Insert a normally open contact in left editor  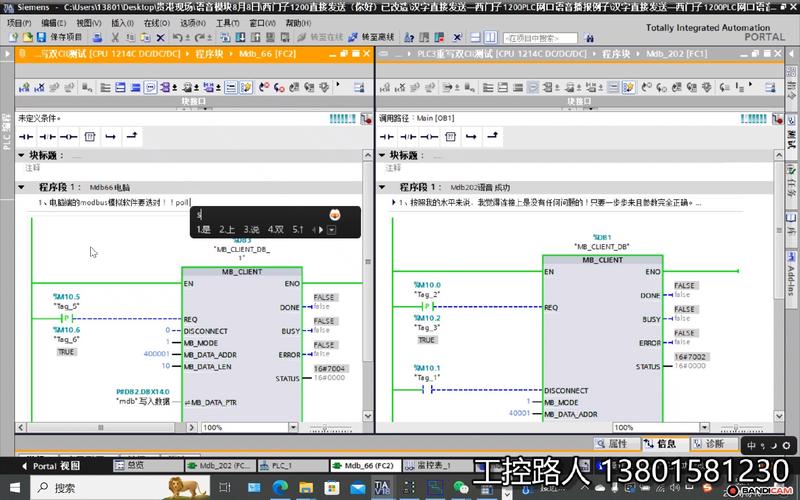pyautogui.click(x=28, y=135)
